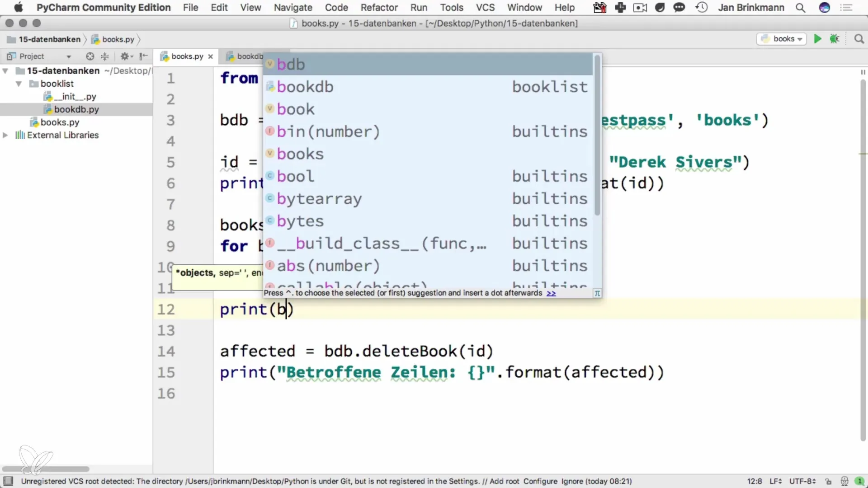The height and width of the screenshot is (488, 868).
Task: Choose abs(number) completion suggestion
Action: coord(428,265)
